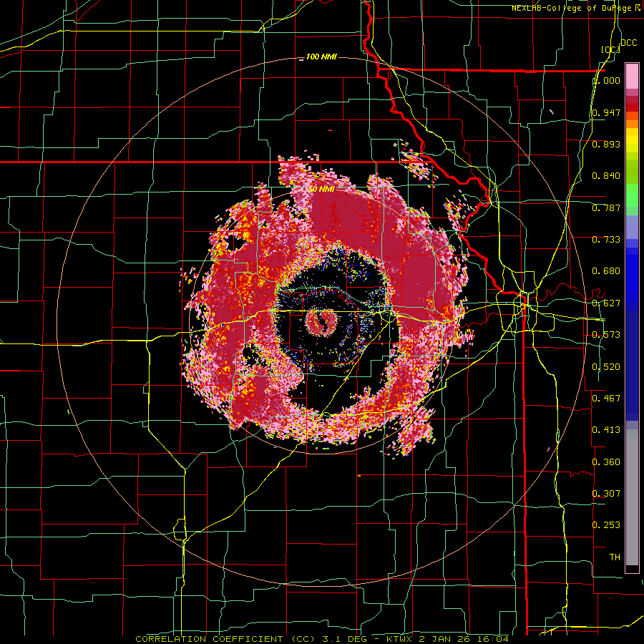Click the 50 NMI range ring label
The width and height of the screenshot is (644, 644).
(x=321, y=189)
